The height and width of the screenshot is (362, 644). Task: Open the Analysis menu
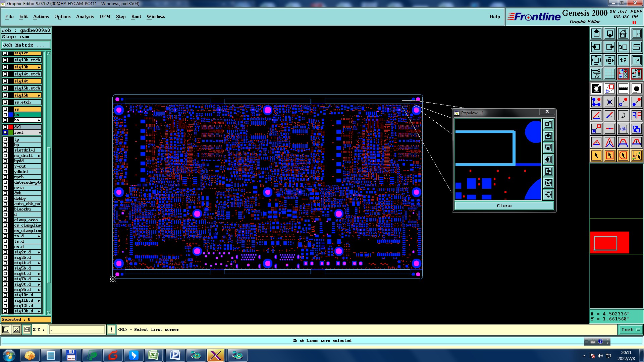pos(85,16)
